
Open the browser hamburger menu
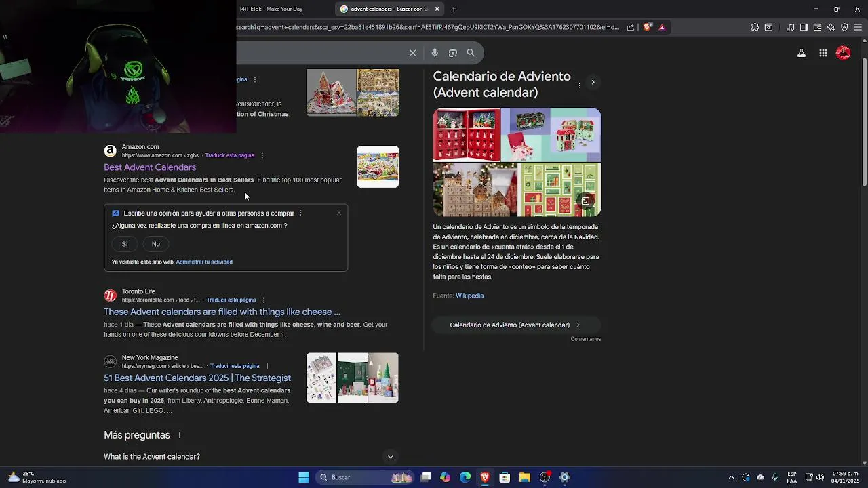pyautogui.click(x=858, y=27)
